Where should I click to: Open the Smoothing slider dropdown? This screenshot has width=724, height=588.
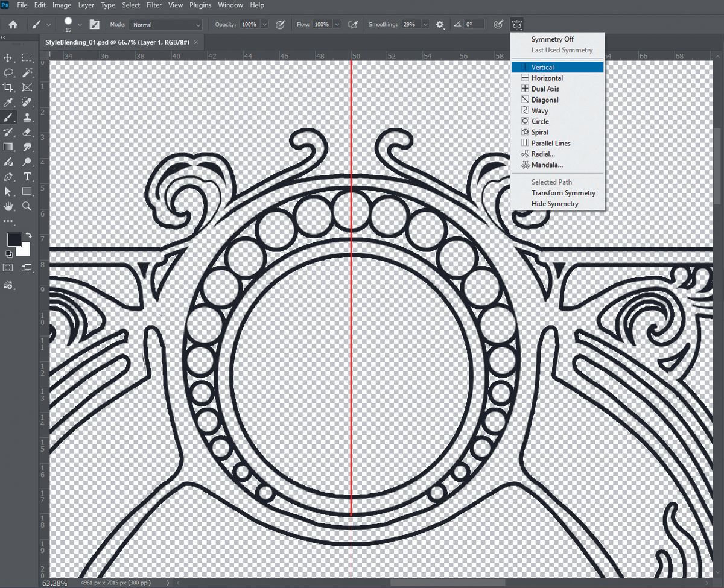point(425,25)
